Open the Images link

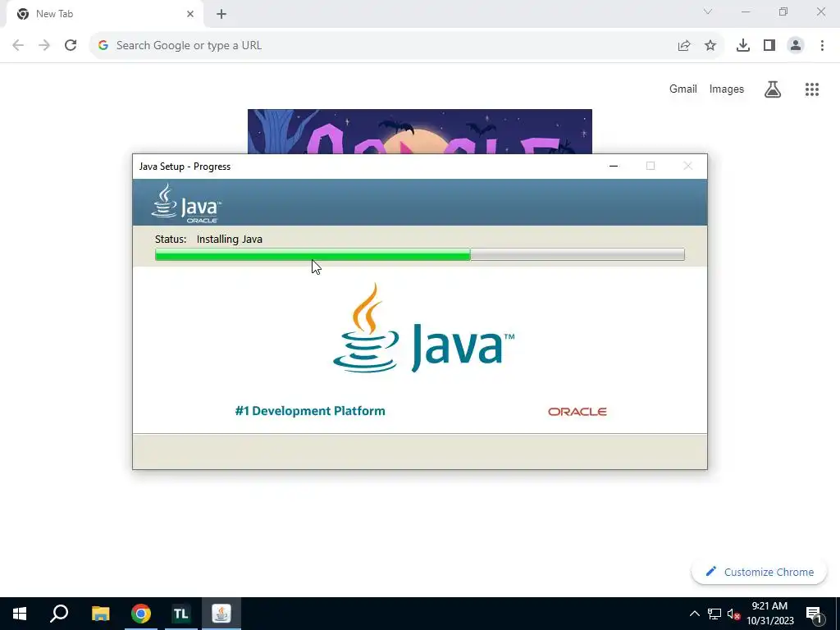point(727,89)
